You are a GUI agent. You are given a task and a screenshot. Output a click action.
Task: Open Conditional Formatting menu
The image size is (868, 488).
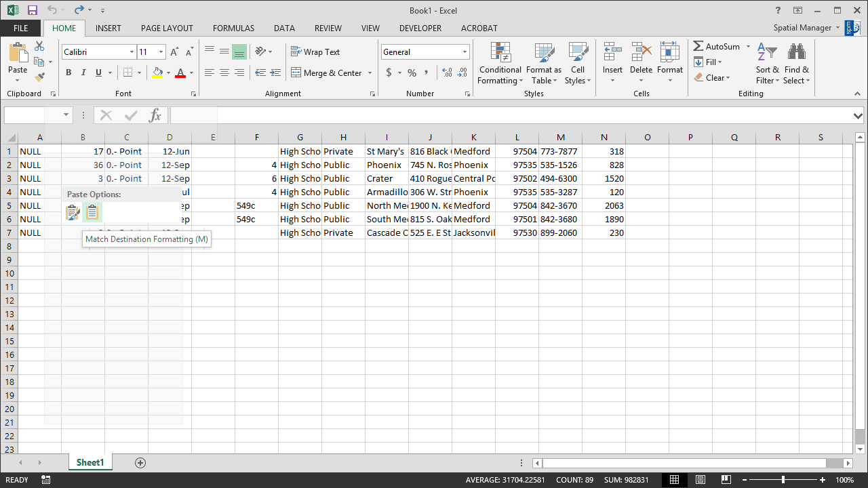pyautogui.click(x=500, y=63)
